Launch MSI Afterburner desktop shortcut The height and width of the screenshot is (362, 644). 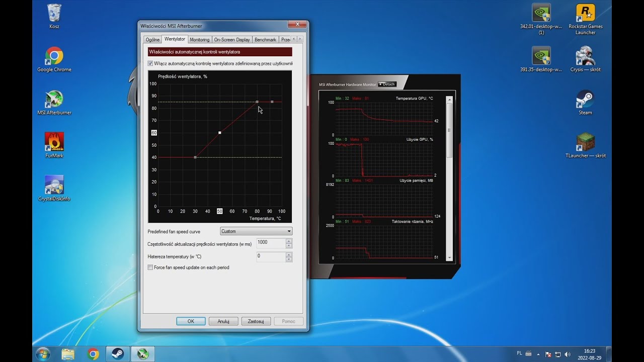(x=54, y=102)
